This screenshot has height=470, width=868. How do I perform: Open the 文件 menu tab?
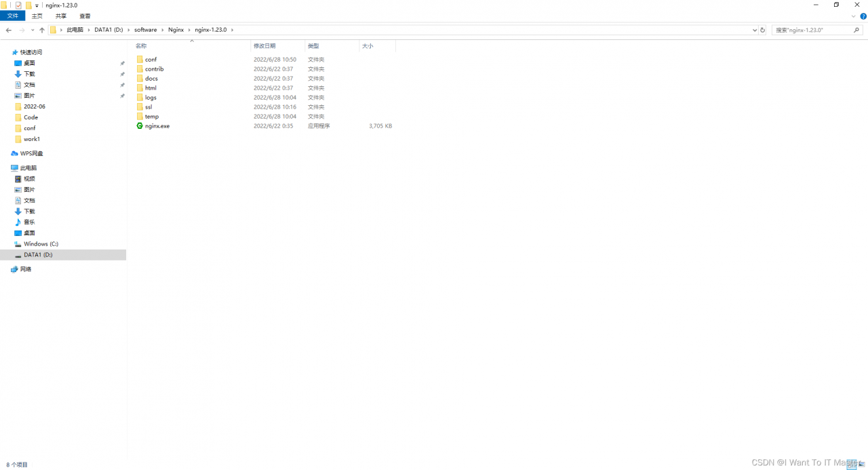[13, 16]
